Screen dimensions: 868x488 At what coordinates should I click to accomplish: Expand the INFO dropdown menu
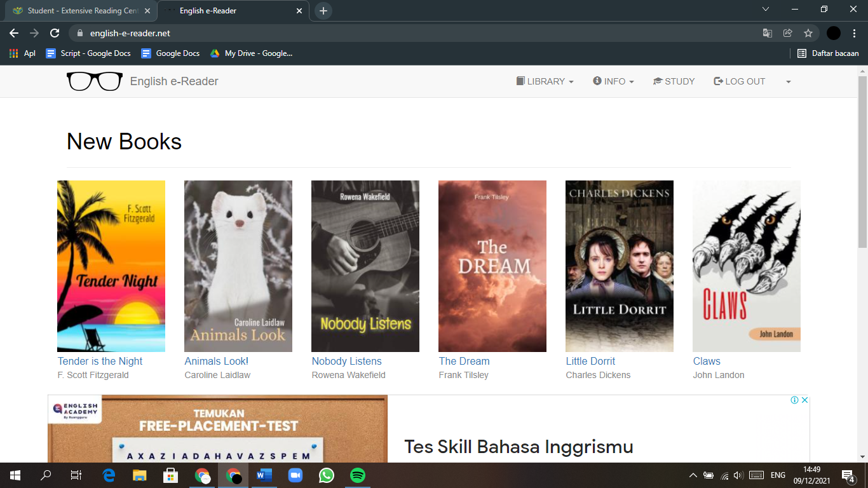click(614, 81)
